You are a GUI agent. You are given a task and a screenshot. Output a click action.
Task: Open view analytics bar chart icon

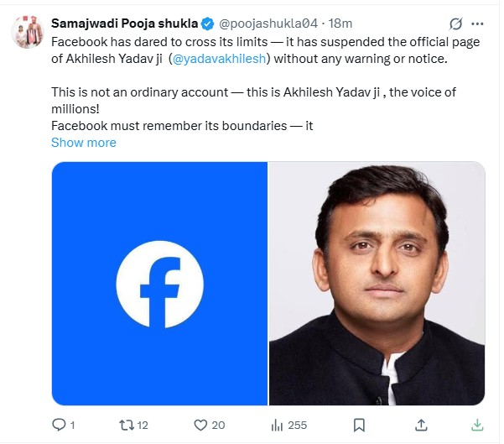tap(277, 425)
